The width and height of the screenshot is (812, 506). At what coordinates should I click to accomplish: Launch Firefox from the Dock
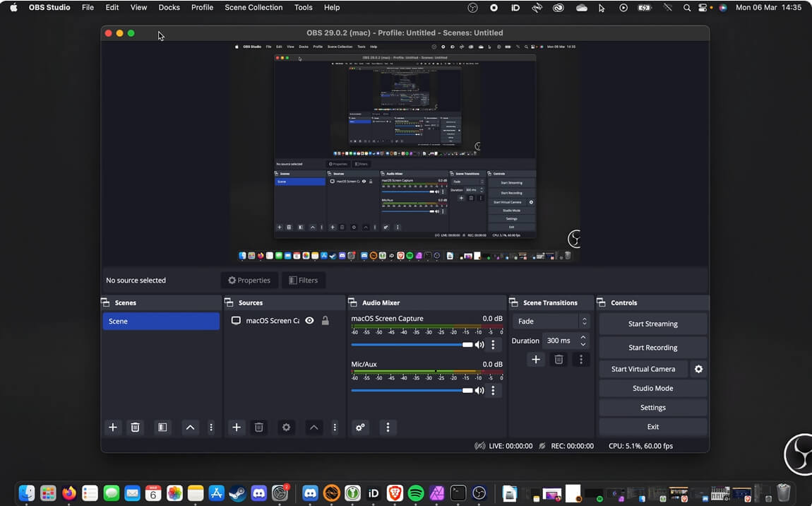69,493
